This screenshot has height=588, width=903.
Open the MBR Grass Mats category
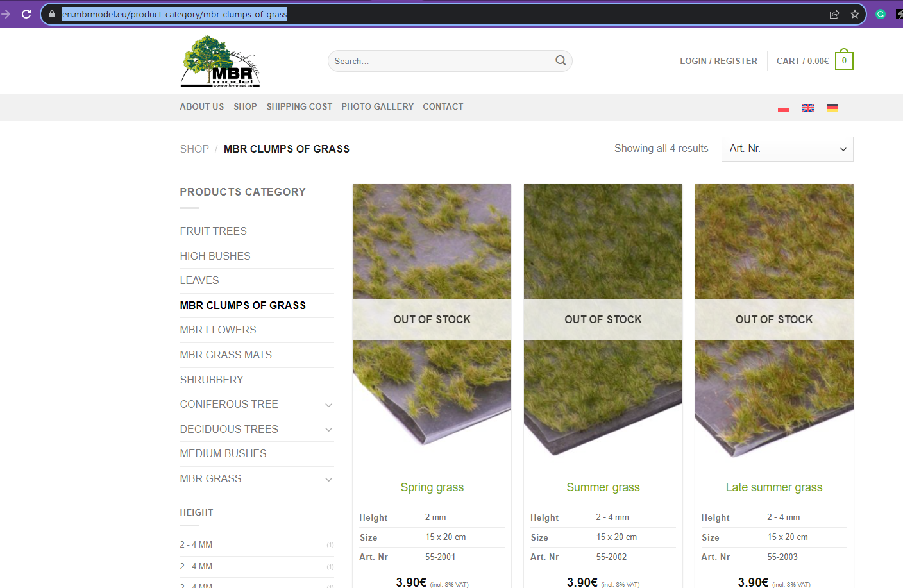226,355
